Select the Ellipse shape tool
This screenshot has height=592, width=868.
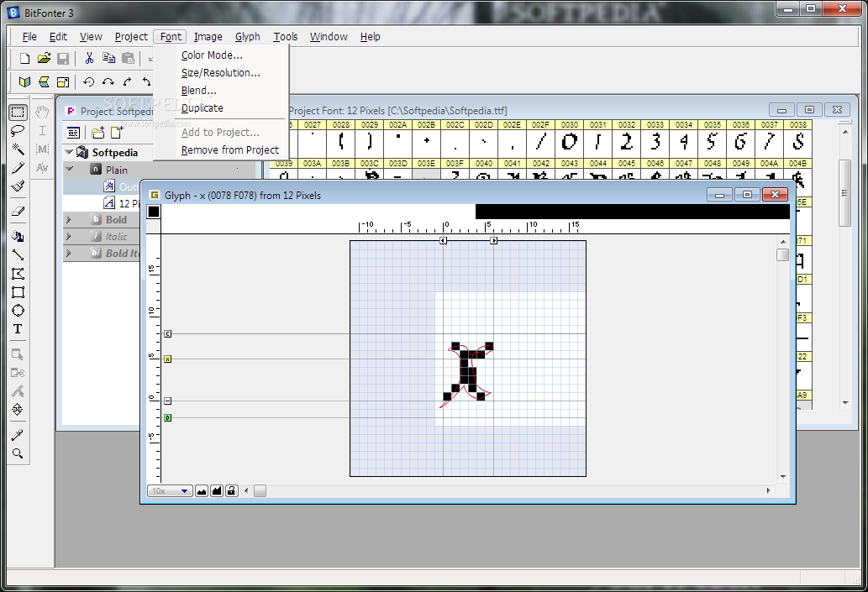coord(18,311)
